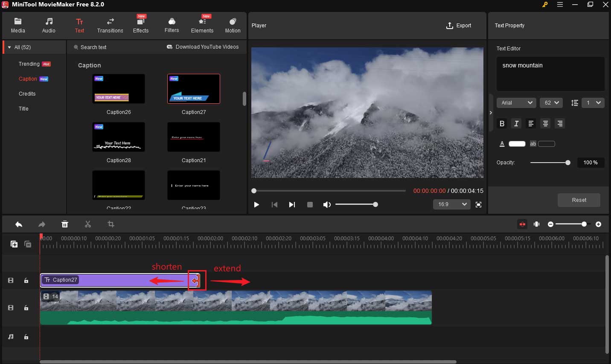Toggle bold text formatting
The height and width of the screenshot is (364, 611).
coord(502,124)
